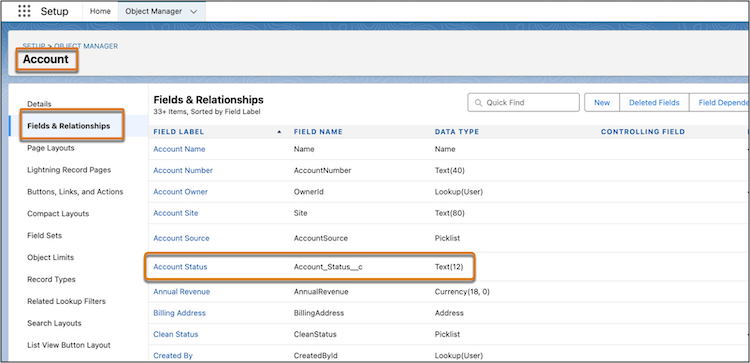Select Compact Layouts in sidebar

58,214
